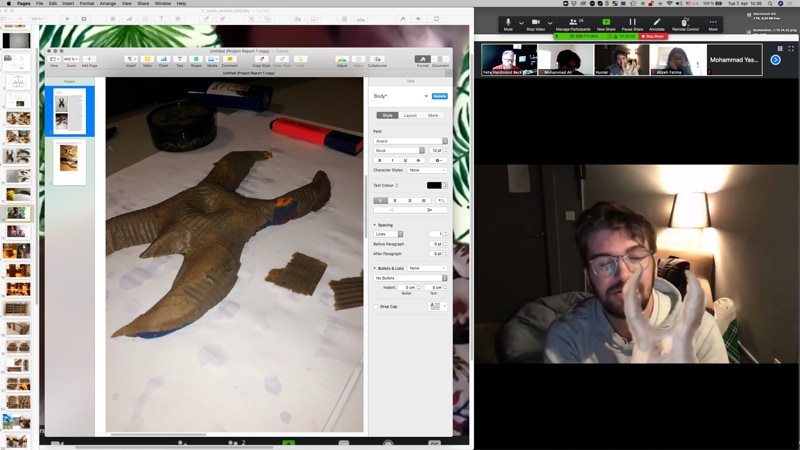Start a New Share in Zoom
This screenshot has height=450, width=800.
(x=606, y=24)
